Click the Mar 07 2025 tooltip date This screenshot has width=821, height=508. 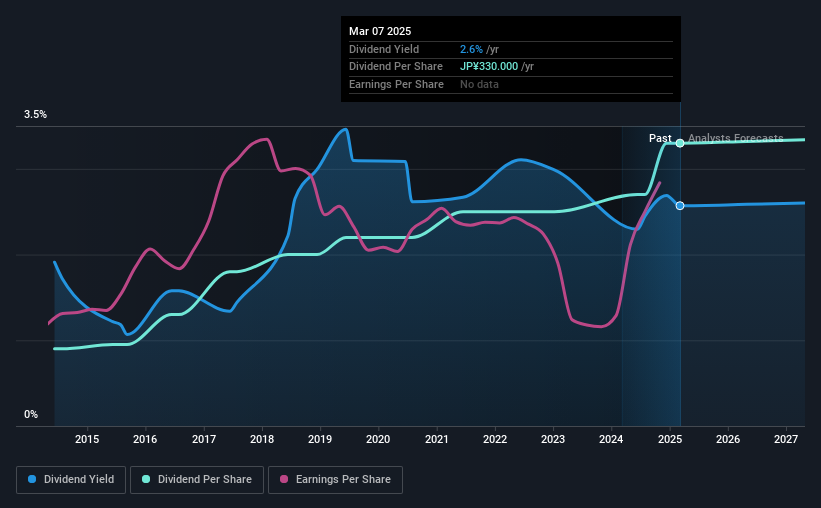coord(380,31)
